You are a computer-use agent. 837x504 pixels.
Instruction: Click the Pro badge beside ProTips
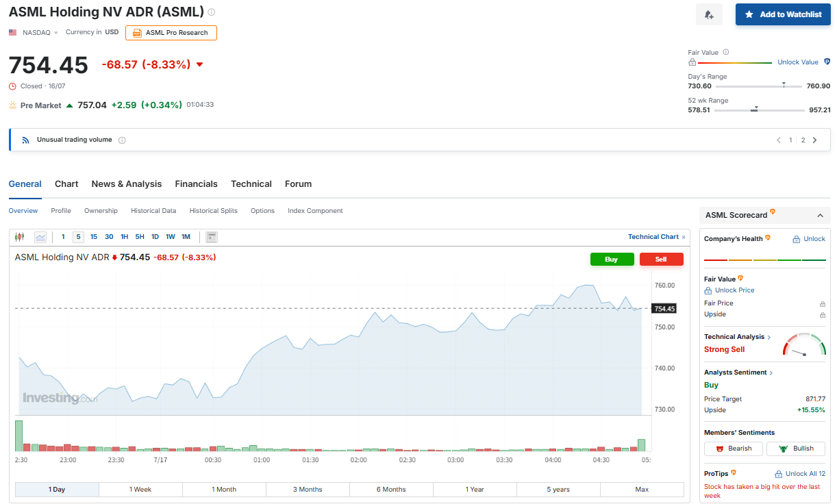[734, 473]
